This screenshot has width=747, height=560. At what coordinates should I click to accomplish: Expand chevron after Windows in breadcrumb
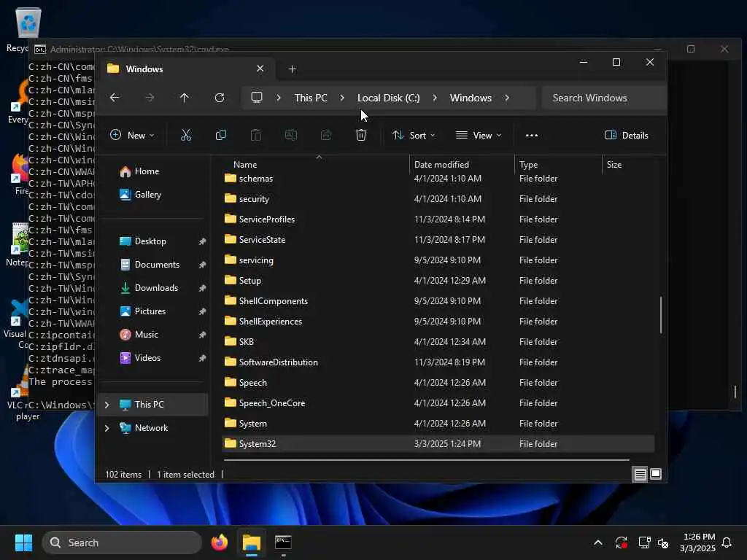pos(507,98)
